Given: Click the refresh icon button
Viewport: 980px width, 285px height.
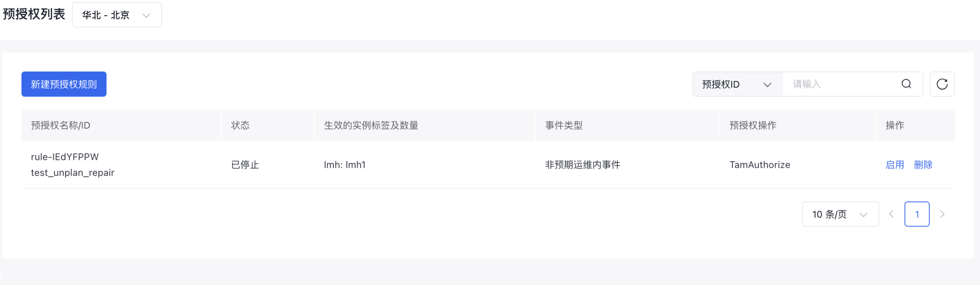Looking at the screenshot, I should click(x=942, y=84).
